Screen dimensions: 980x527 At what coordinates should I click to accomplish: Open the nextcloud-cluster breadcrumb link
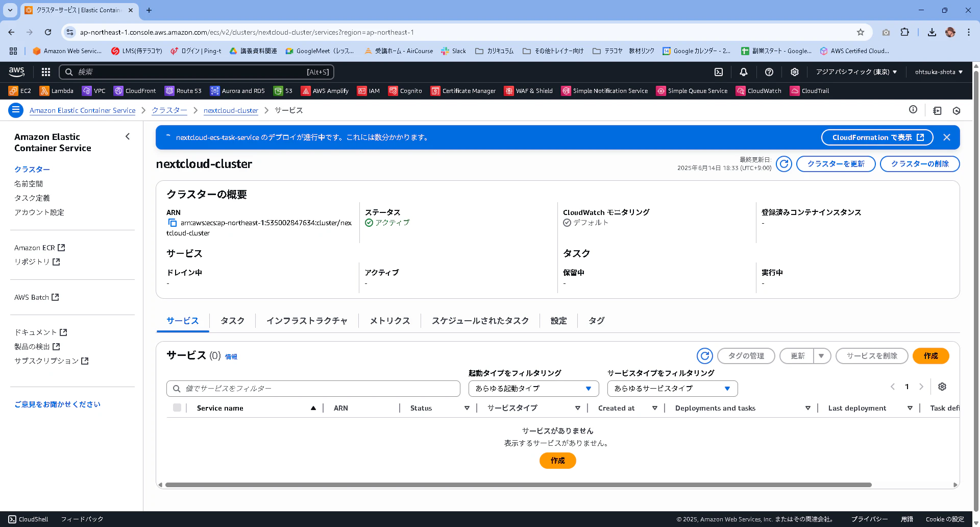(231, 110)
